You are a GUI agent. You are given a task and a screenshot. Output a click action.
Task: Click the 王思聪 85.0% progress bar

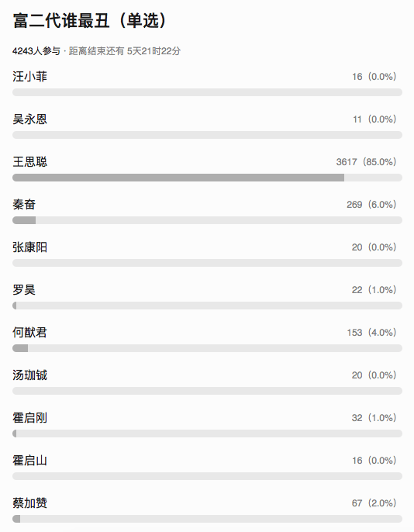pyautogui.click(x=207, y=178)
